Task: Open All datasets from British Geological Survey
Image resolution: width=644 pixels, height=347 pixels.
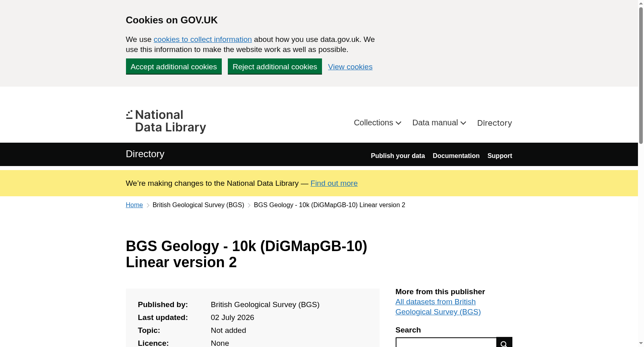Action: [438, 307]
